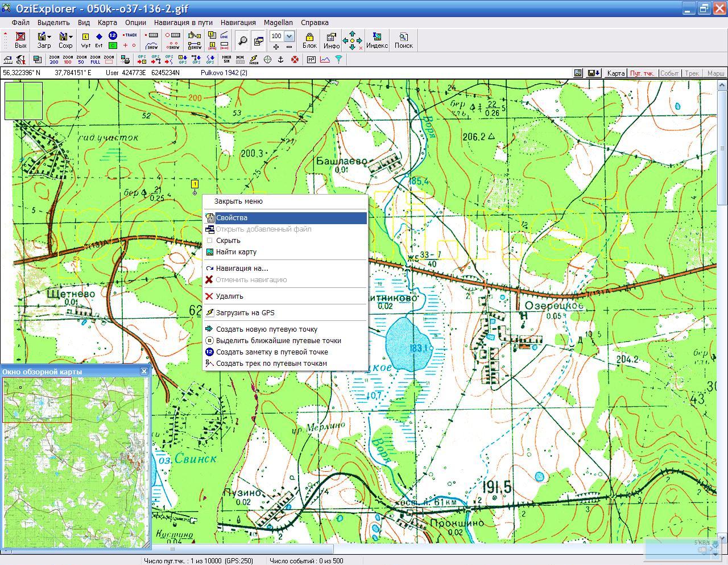Click the Wpt waypoint placement tool
The image size is (728, 565).
click(x=85, y=40)
